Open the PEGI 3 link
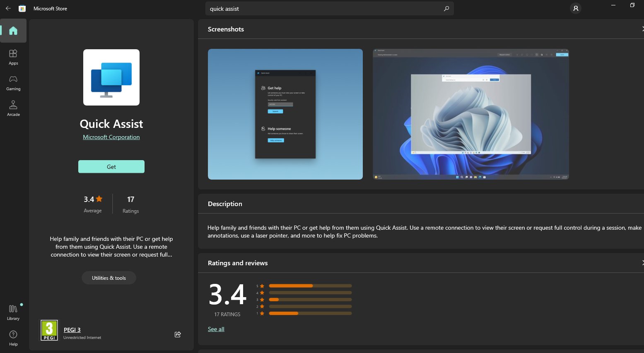This screenshot has width=644, height=353. [x=72, y=330]
